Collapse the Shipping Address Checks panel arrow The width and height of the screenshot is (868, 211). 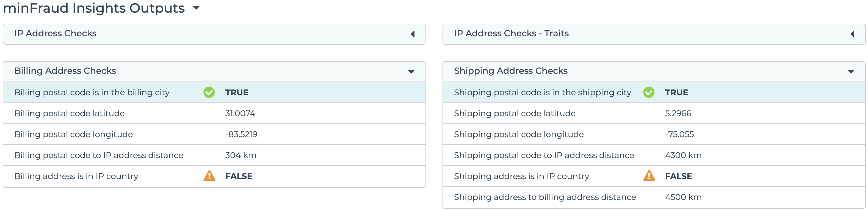point(851,71)
